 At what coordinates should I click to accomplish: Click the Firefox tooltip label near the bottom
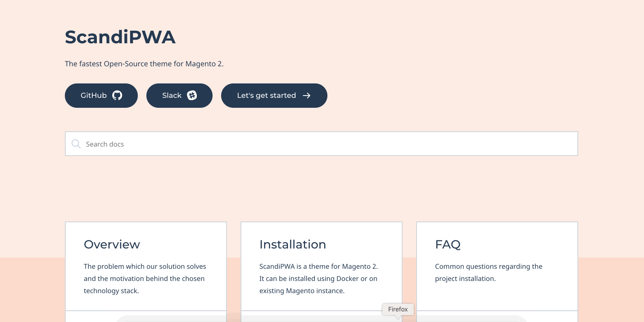coord(398,309)
